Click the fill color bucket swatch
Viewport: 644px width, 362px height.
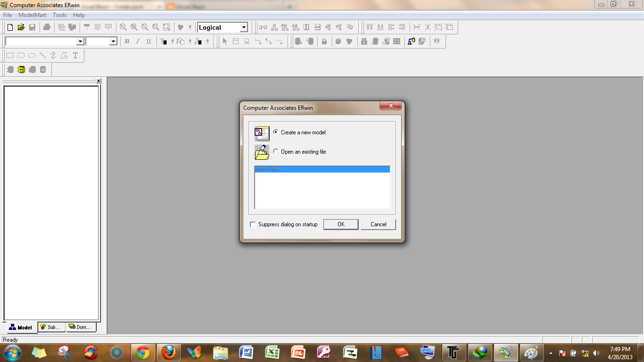tap(181, 41)
